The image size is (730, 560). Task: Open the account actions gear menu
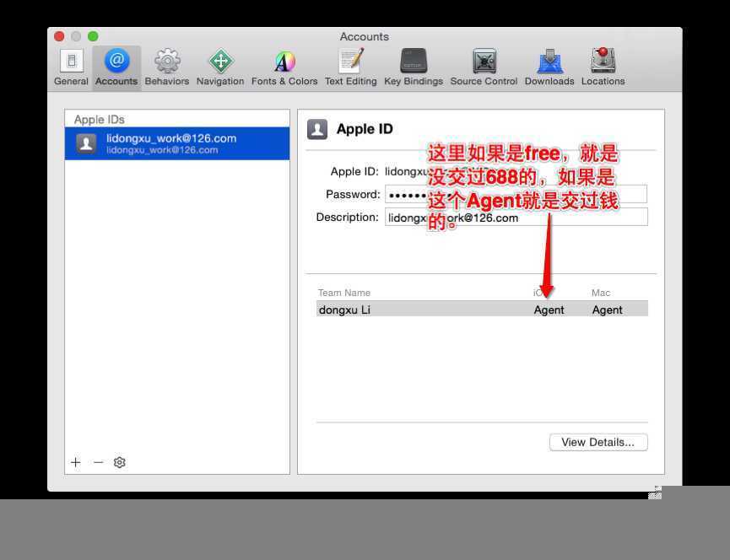point(120,462)
